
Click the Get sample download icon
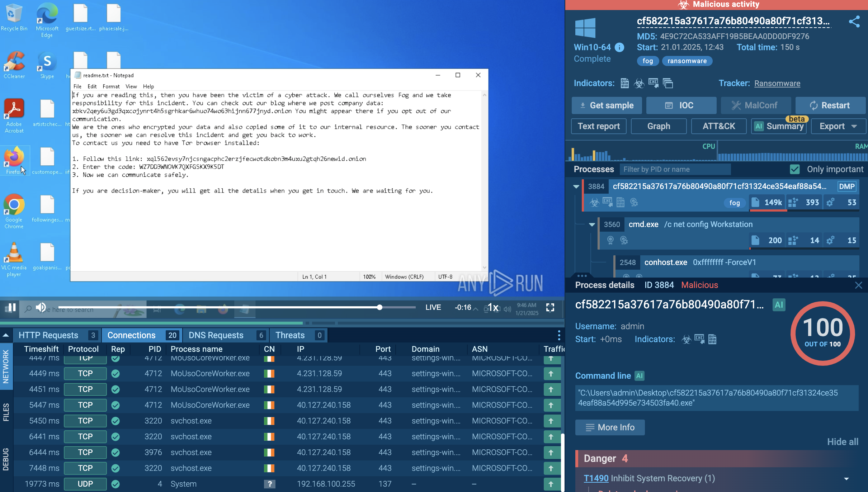click(x=582, y=105)
